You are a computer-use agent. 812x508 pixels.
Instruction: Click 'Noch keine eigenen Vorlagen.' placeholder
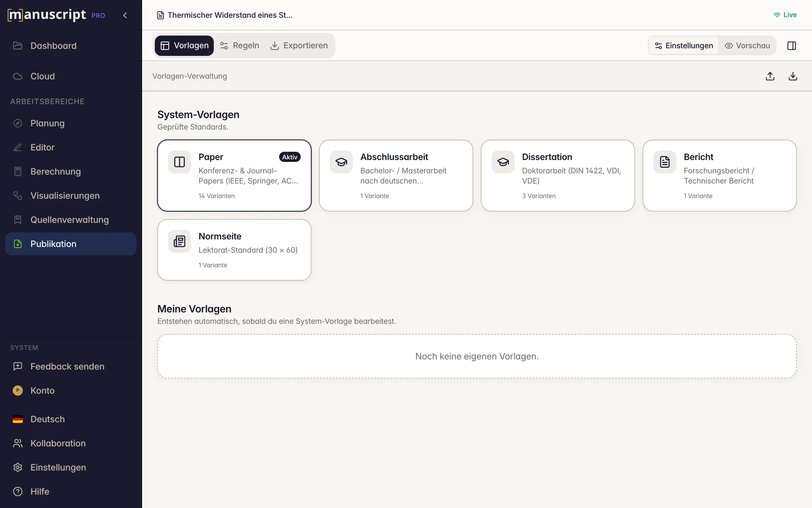[x=477, y=356]
